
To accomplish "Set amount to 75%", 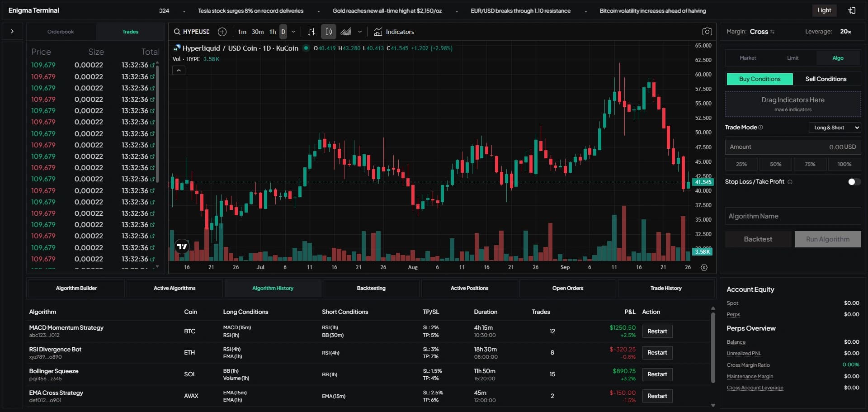I will (810, 164).
